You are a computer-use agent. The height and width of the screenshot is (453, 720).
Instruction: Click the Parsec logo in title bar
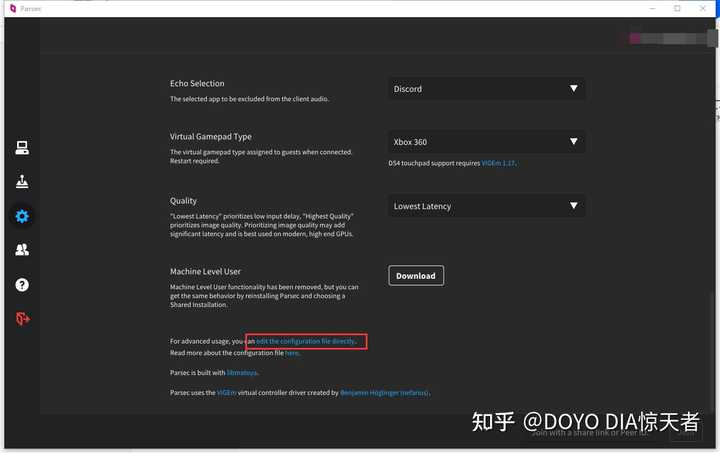(12, 8)
